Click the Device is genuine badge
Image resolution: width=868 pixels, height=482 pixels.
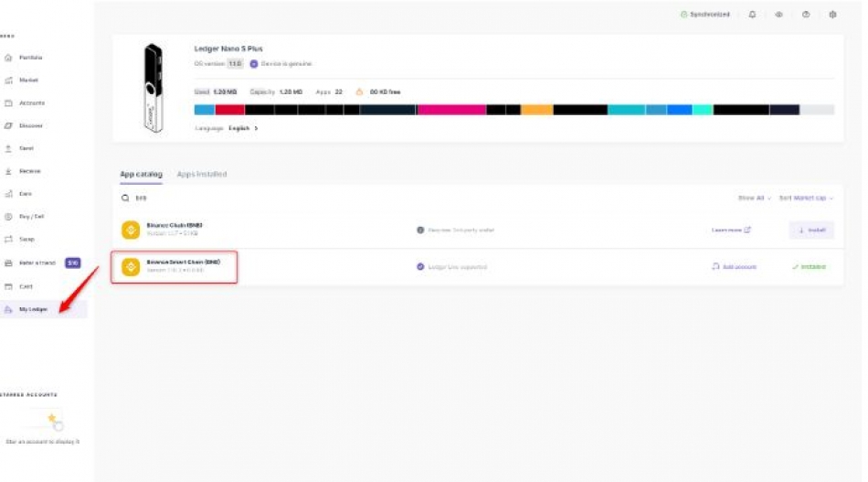click(x=281, y=64)
